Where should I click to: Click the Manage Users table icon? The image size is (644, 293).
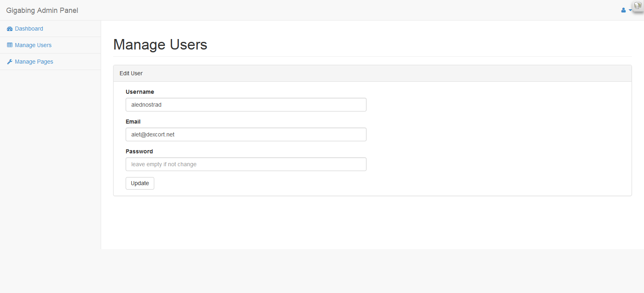tap(10, 45)
